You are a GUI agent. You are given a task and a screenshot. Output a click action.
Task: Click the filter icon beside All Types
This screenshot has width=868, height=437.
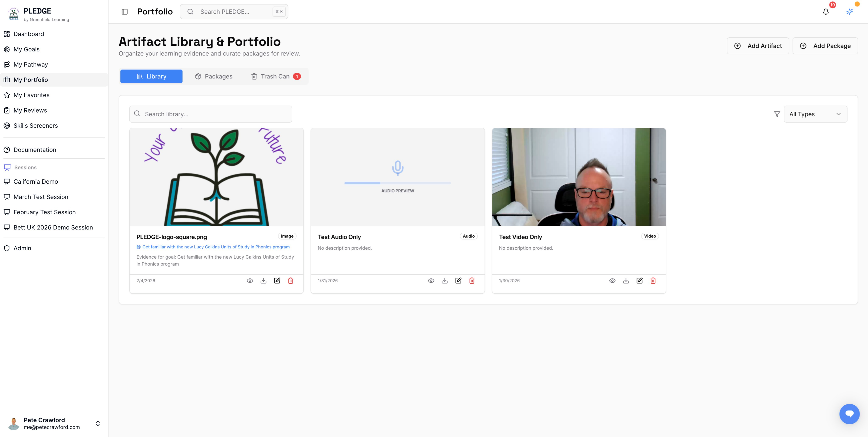pyautogui.click(x=777, y=114)
